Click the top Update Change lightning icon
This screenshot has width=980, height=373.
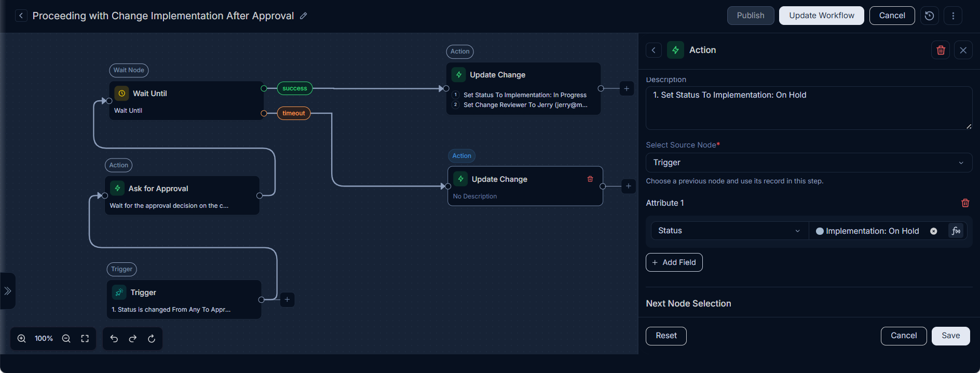coord(458,75)
